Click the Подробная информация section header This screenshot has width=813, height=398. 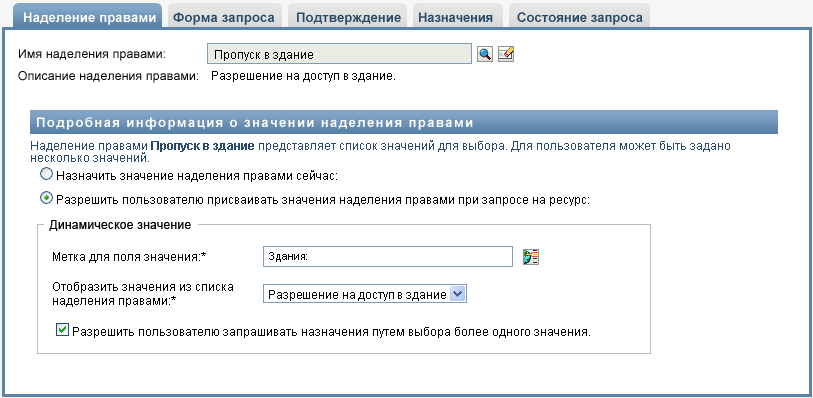[404, 123]
